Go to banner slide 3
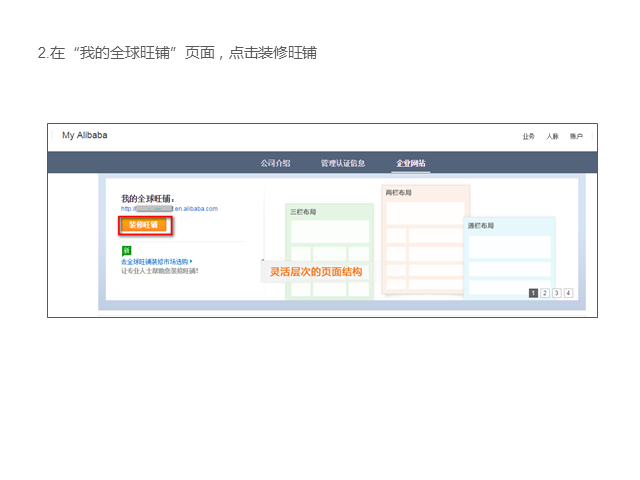Screen dimensions: 640x480 click(x=556, y=293)
